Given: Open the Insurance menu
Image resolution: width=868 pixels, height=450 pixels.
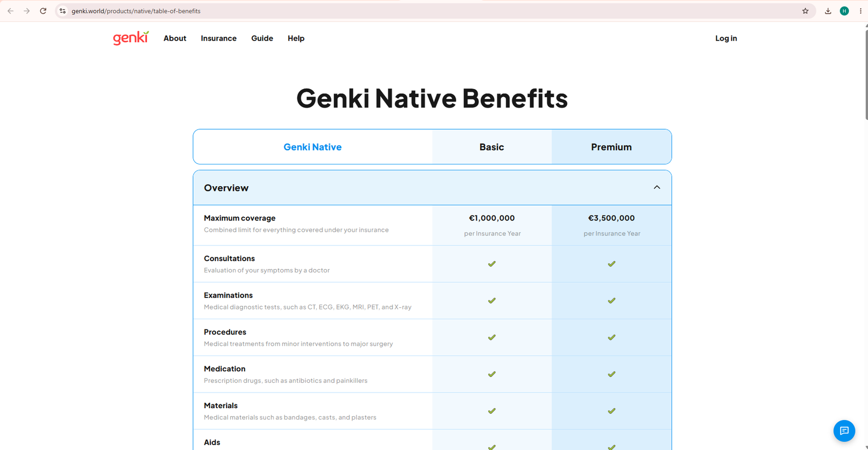Looking at the screenshot, I should pos(219,39).
